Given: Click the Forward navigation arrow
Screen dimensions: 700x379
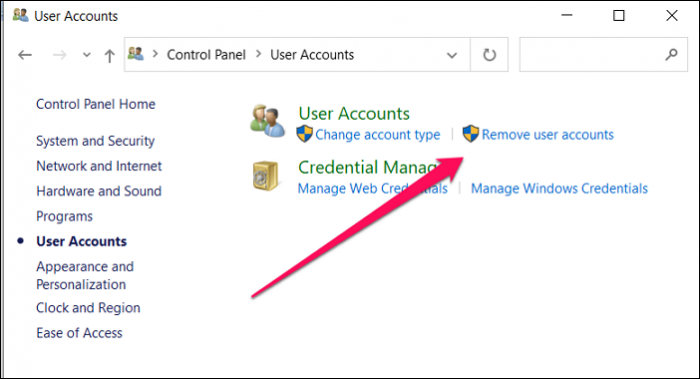Looking at the screenshot, I should coord(59,55).
